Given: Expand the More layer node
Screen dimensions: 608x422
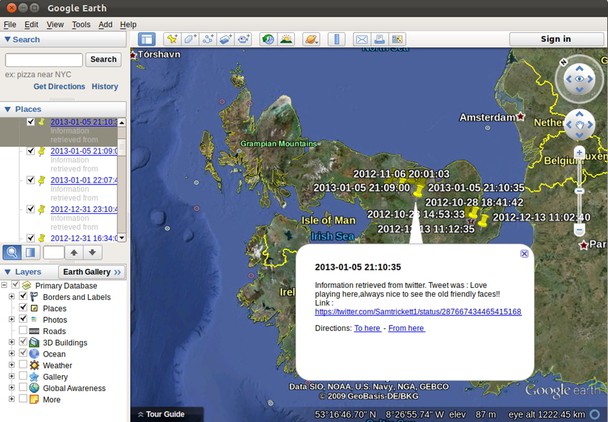Looking at the screenshot, I should coord(12,399).
